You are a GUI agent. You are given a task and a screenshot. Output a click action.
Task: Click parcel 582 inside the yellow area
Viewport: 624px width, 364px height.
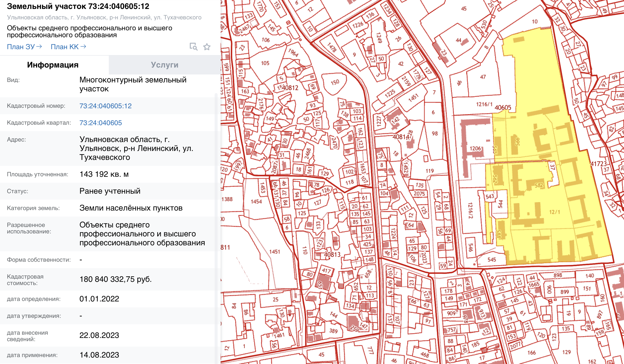point(539,185)
